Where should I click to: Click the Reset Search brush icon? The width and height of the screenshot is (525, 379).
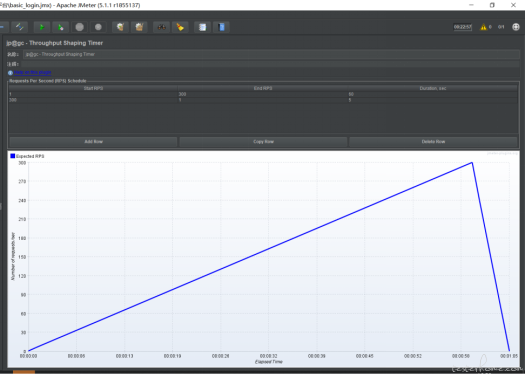pos(180,27)
